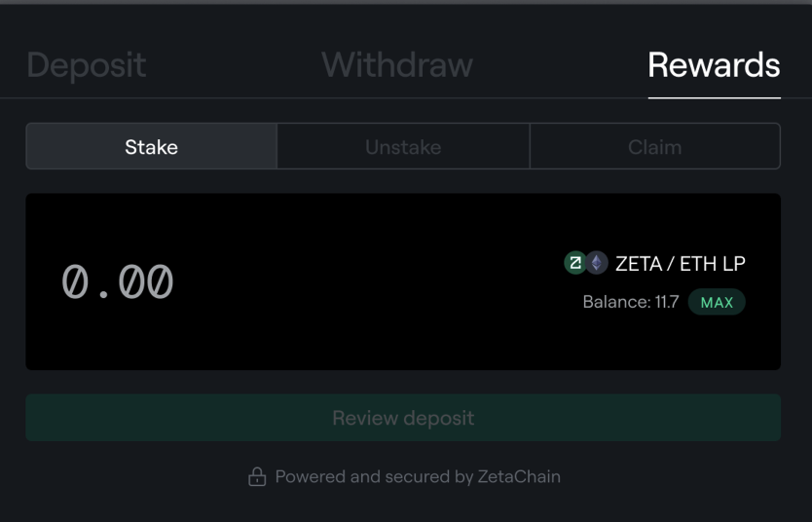Image resolution: width=812 pixels, height=522 pixels.
Task: Click the empty middle of the black amount panel
Action: [x=370, y=282]
